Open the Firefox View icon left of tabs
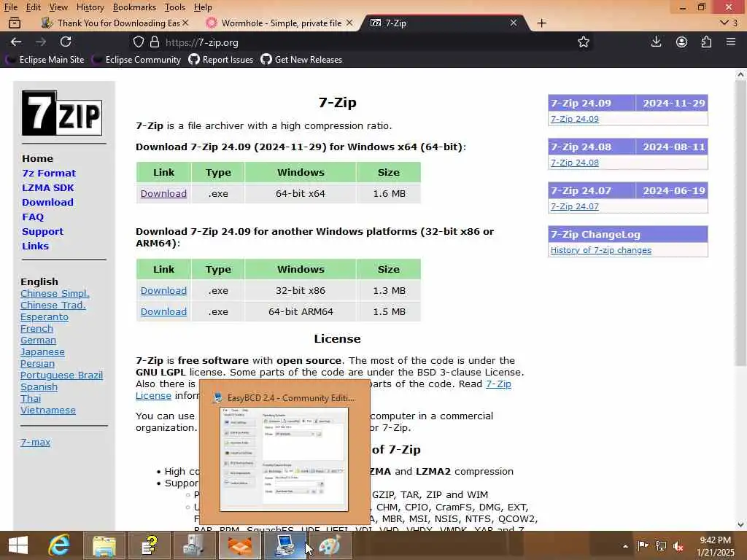The image size is (747, 560). pos(15,23)
